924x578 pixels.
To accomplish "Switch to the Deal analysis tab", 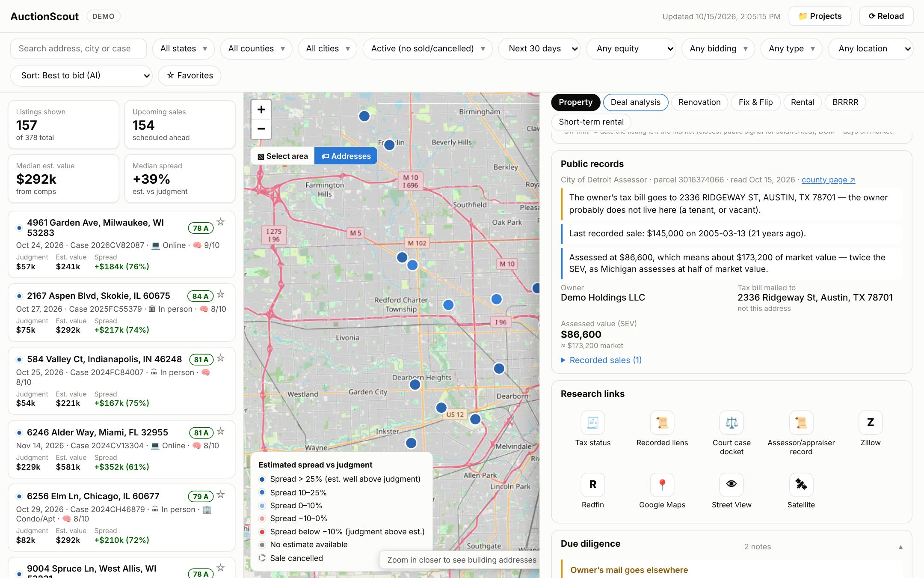I will [635, 102].
